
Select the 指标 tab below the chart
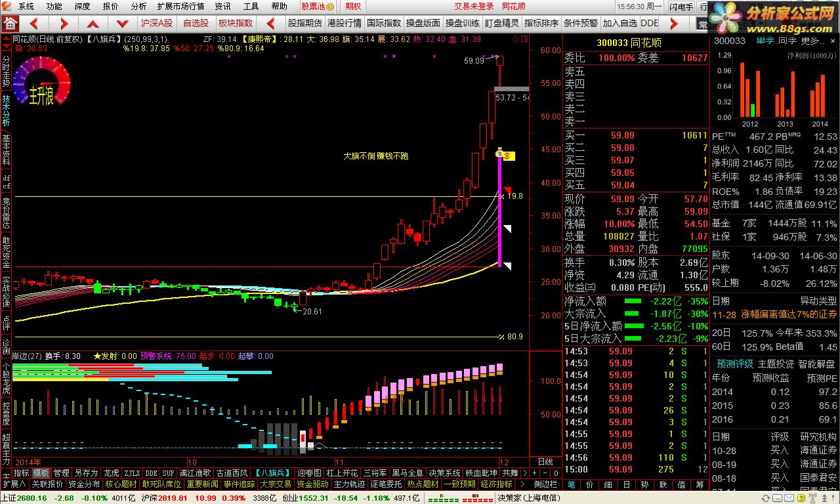pos(21,472)
